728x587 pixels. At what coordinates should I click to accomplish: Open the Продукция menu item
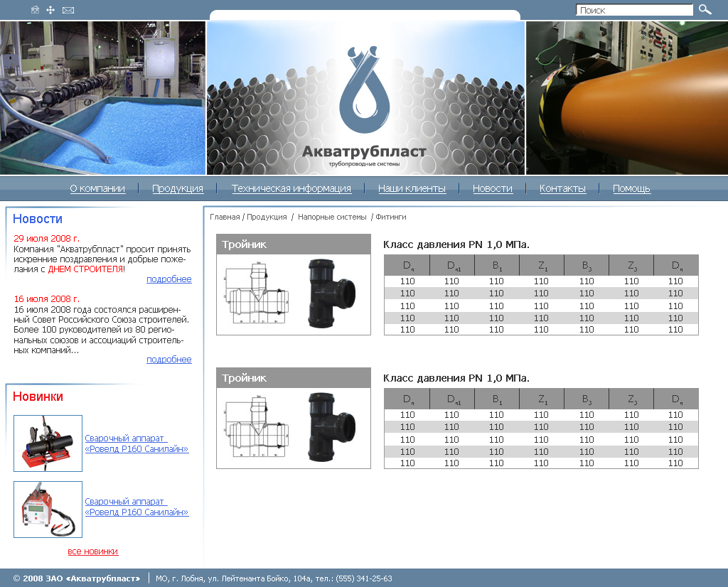[x=178, y=188]
